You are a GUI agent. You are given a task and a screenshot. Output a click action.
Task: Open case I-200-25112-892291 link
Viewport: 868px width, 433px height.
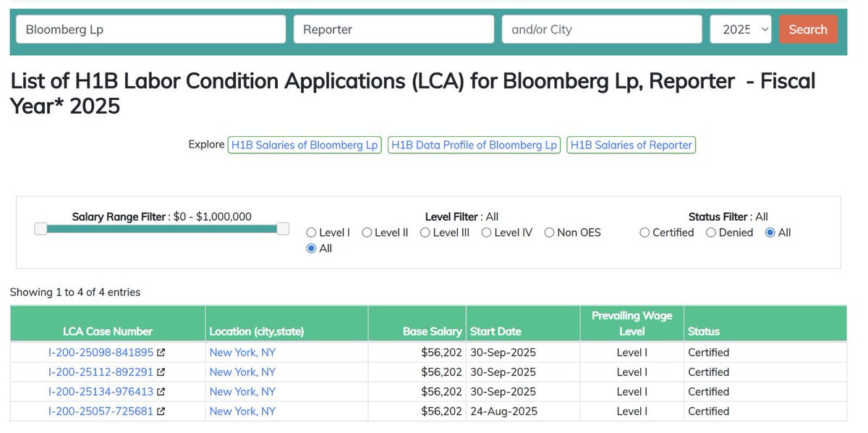101,372
